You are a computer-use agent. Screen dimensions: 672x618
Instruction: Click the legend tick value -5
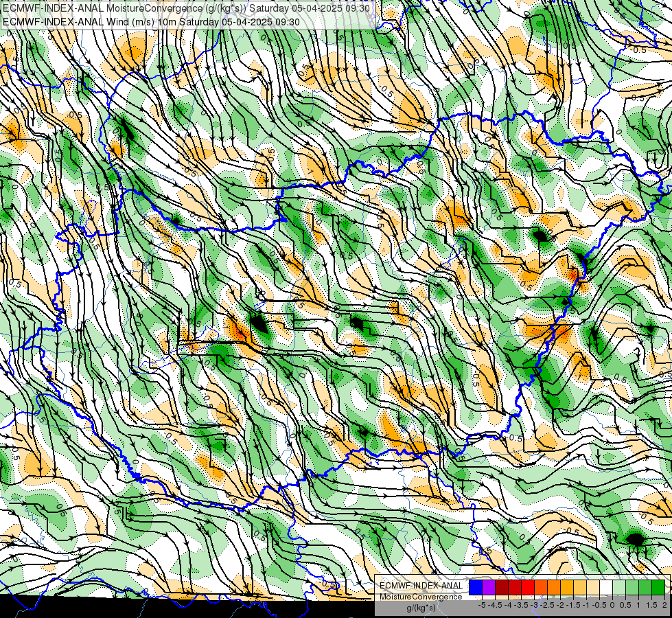click(x=482, y=605)
